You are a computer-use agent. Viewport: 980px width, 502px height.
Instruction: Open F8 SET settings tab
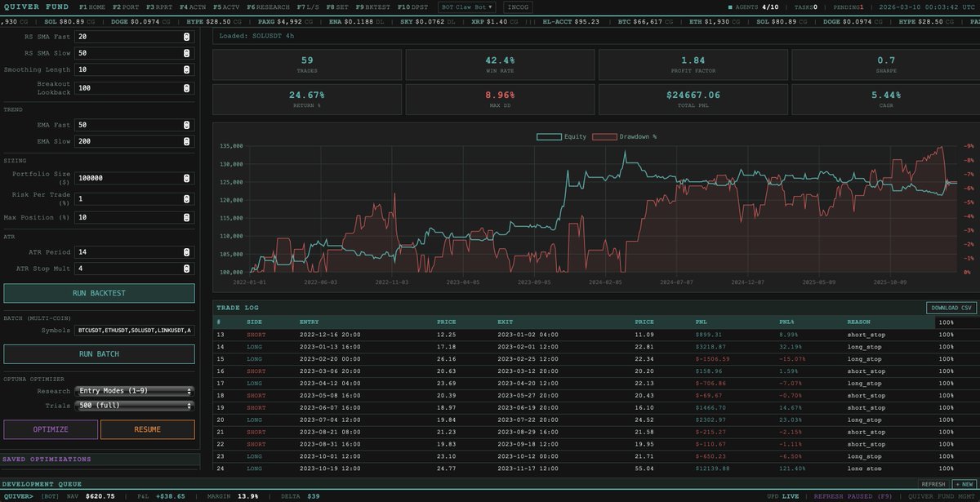tap(339, 7)
